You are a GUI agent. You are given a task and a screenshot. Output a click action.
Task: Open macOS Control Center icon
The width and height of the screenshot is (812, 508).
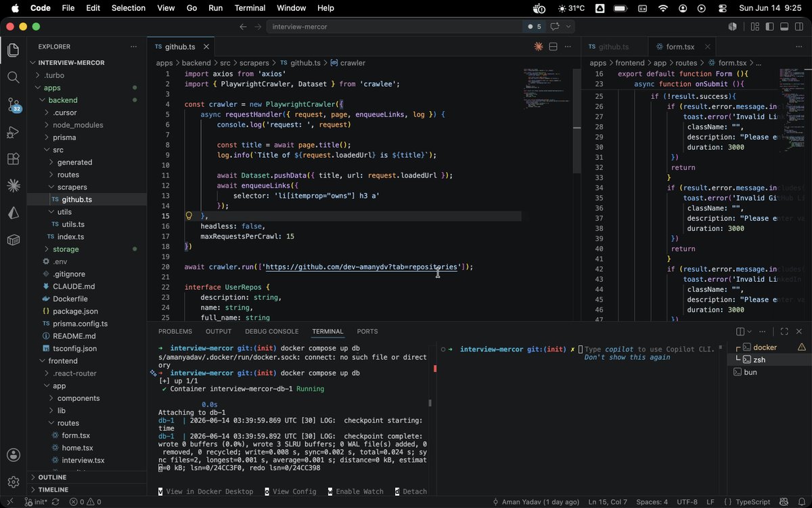(723, 8)
